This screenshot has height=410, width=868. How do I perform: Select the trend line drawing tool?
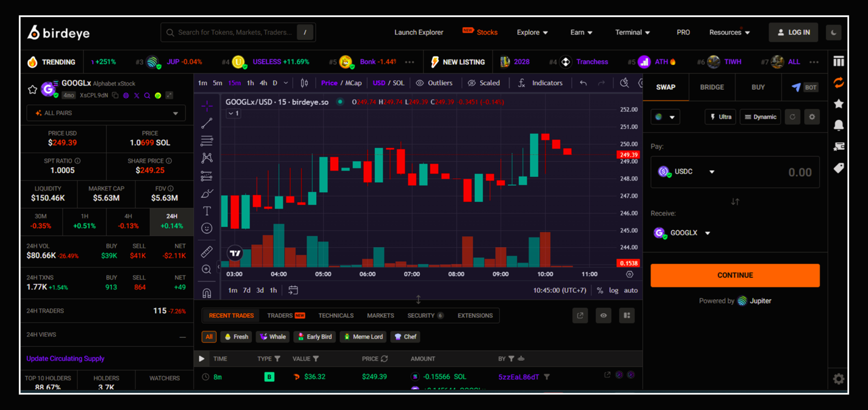tap(207, 123)
